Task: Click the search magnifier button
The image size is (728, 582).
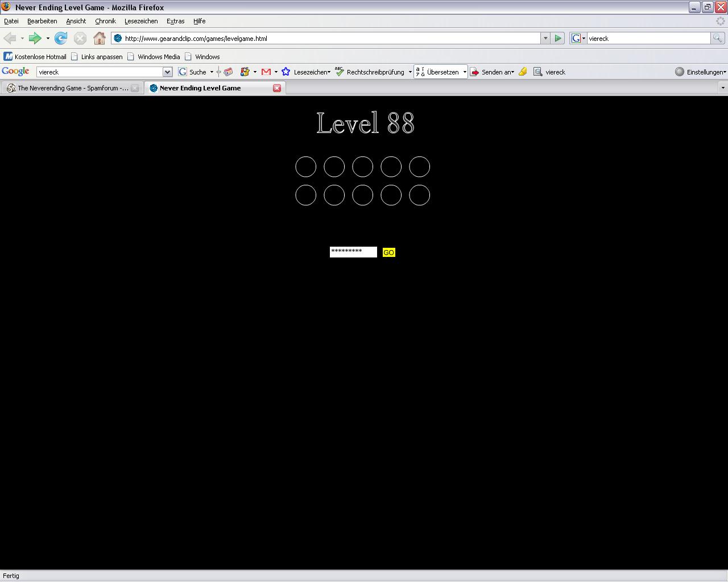Action: (718, 38)
